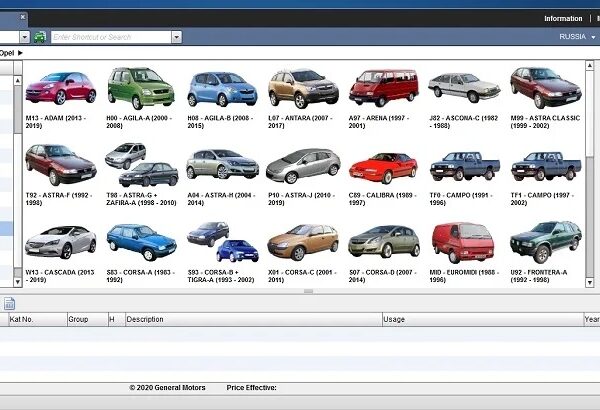600x410 pixels.
Task: Click the M13 - ADAM (2013 - 2019) label
Action: 56,122
